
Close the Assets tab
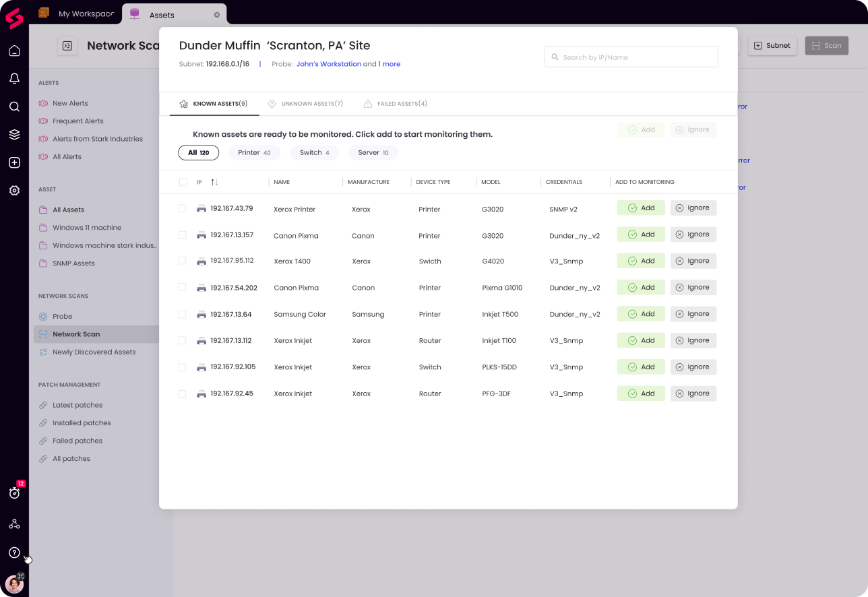(217, 14)
